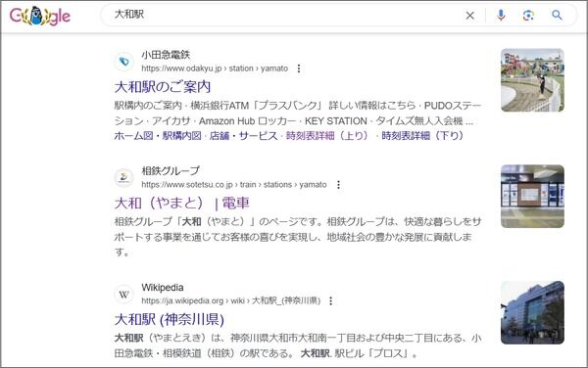Open the ホーム図・駅構内図 sitelink
The width and height of the screenshot is (588, 368).
(x=158, y=135)
